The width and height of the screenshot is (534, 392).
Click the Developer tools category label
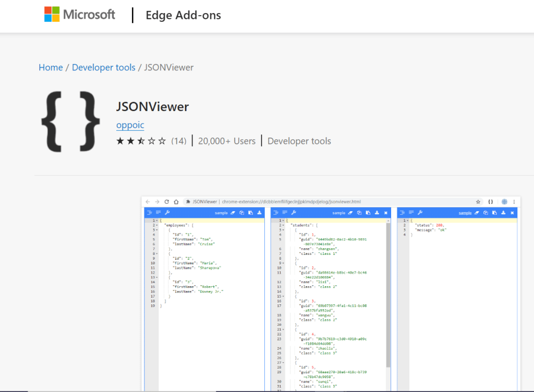click(x=299, y=141)
